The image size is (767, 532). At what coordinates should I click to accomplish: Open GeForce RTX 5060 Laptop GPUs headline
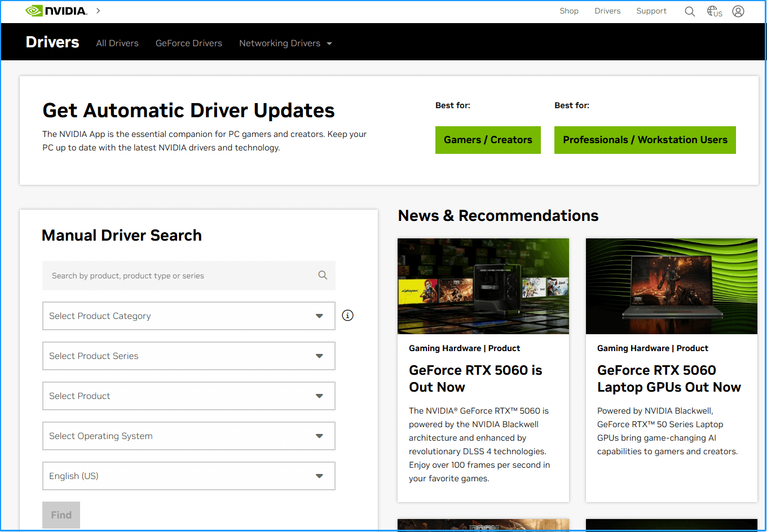(x=669, y=379)
